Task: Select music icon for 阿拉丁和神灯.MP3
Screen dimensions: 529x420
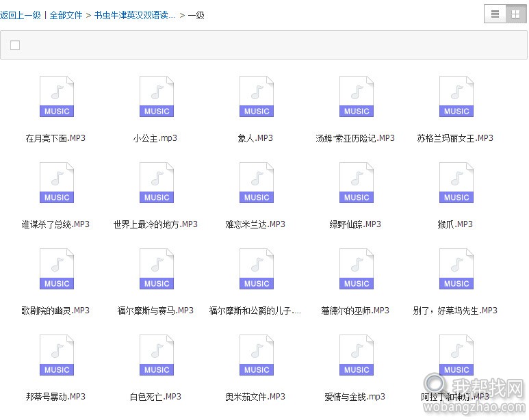Action: [456, 355]
